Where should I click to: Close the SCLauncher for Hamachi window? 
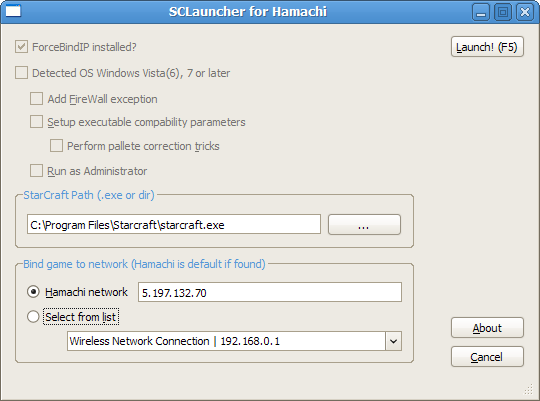tap(525, 12)
